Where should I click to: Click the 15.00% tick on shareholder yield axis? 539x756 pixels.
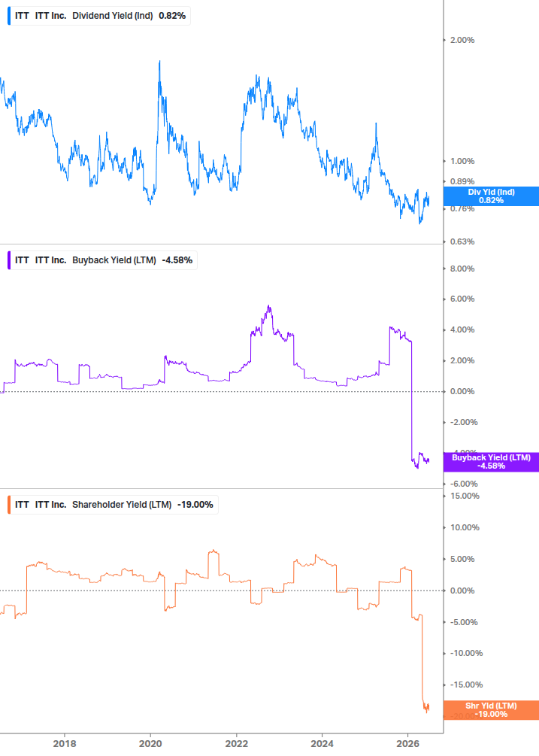click(465, 496)
